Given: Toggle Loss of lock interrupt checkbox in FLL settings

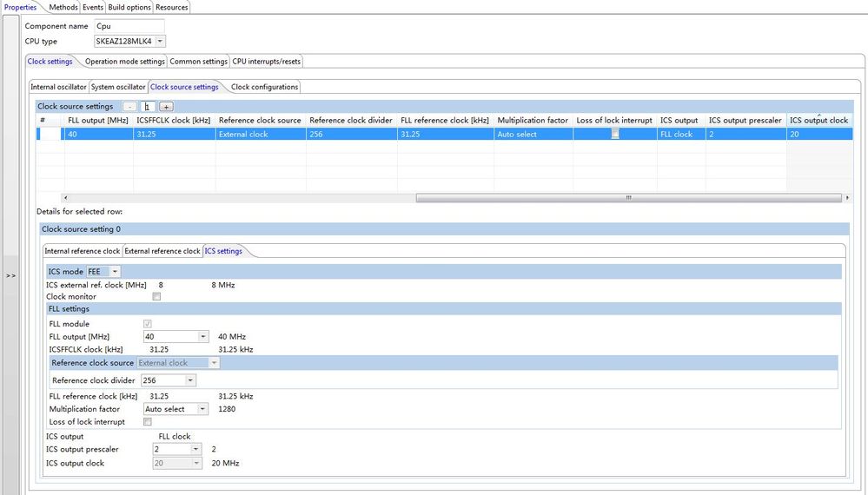Looking at the screenshot, I should (x=147, y=421).
